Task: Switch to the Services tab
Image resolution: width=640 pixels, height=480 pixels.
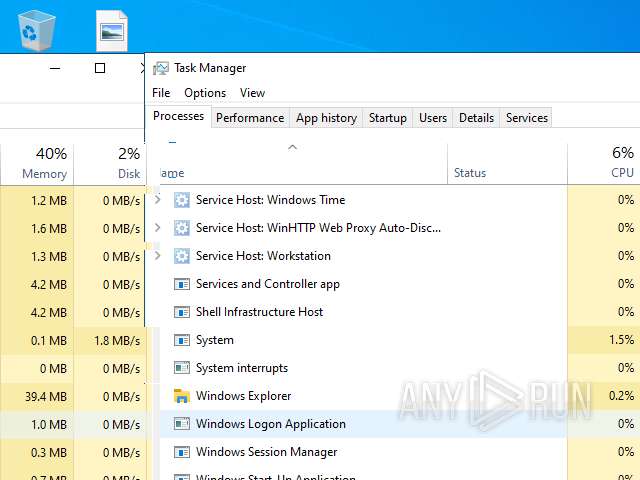Action: tap(527, 118)
